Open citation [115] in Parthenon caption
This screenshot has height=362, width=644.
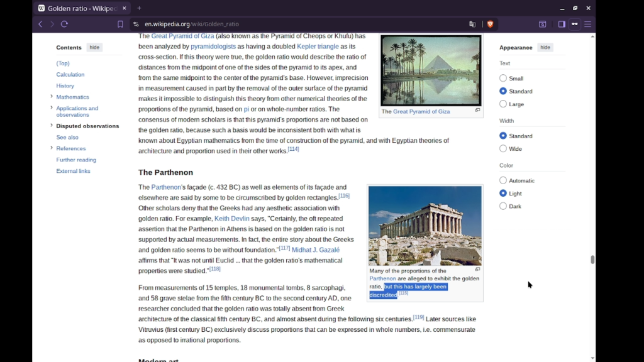403,293
